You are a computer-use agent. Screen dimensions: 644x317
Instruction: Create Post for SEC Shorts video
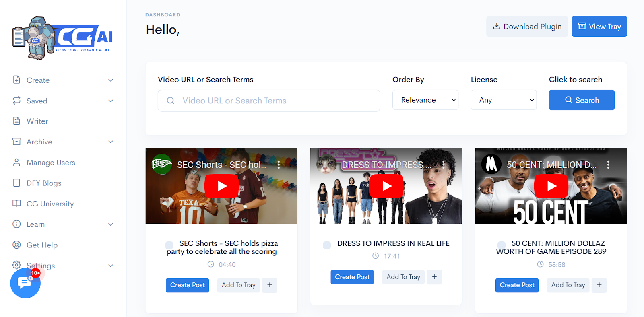pyautogui.click(x=188, y=285)
